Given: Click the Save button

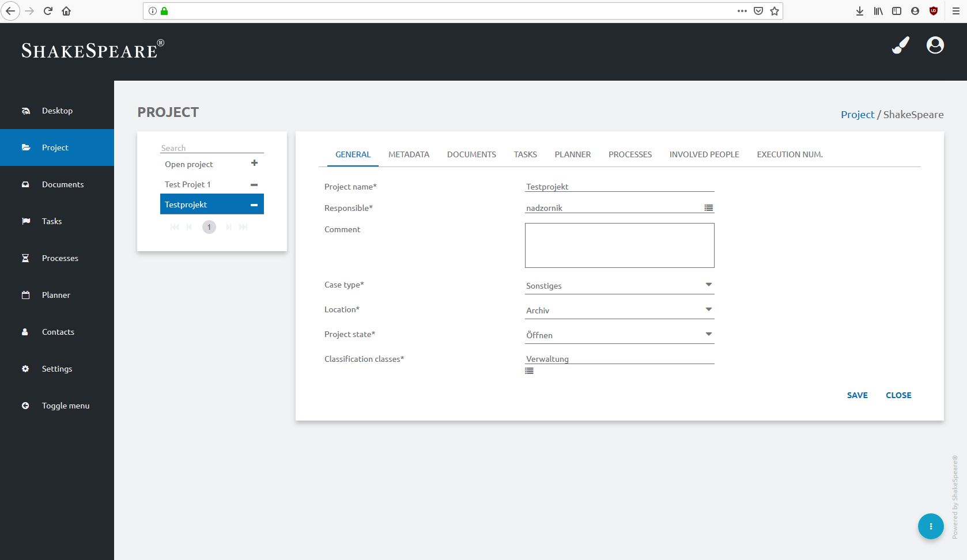Looking at the screenshot, I should point(858,395).
